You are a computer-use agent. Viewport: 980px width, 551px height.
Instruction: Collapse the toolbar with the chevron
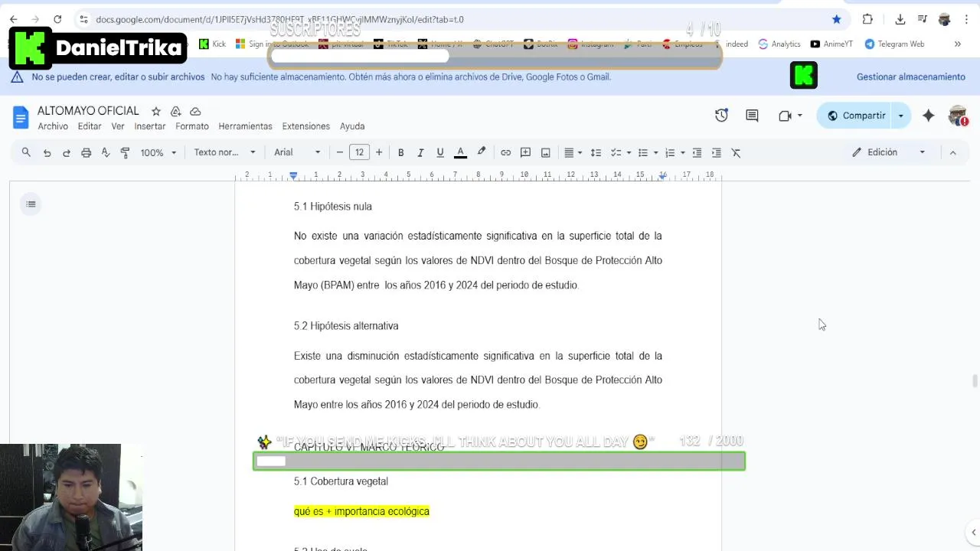click(x=952, y=152)
